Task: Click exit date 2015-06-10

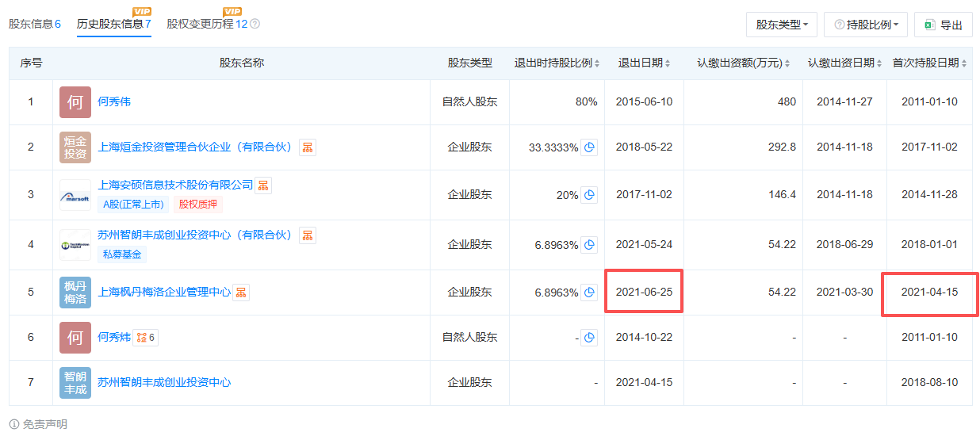Action: [x=644, y=102]
